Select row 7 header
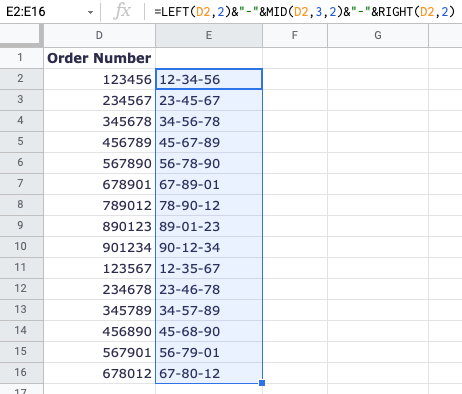Screen dimensions: 462x394 pos(20,184)
